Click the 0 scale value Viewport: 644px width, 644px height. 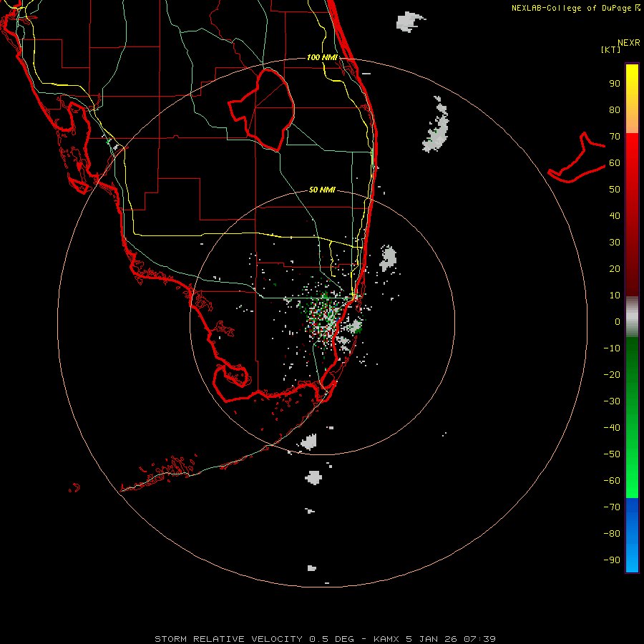(618, 322)
